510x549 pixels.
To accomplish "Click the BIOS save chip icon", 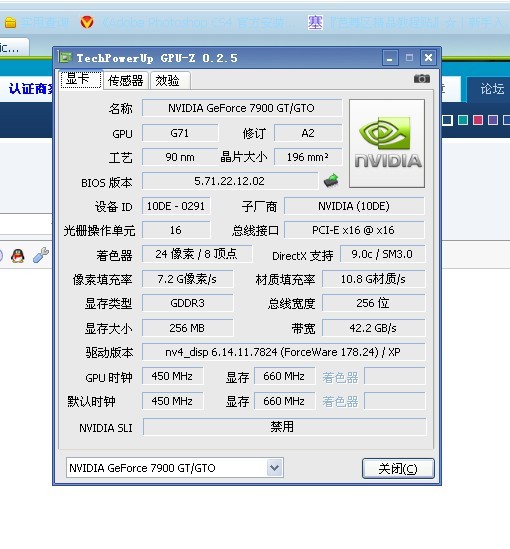I will 331,181.
